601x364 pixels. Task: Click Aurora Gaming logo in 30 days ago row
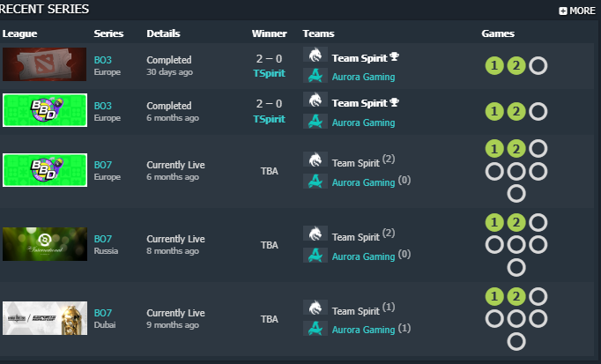tap(315, 76)
